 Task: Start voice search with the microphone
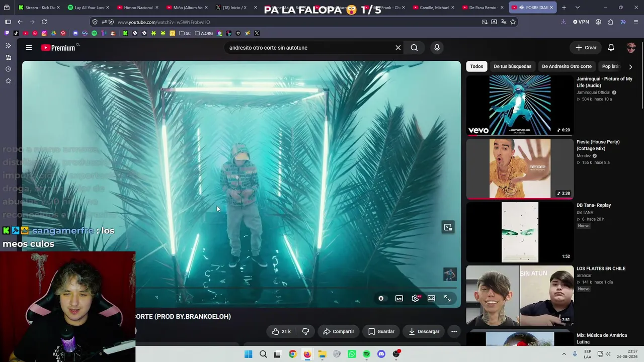(437, 48)
